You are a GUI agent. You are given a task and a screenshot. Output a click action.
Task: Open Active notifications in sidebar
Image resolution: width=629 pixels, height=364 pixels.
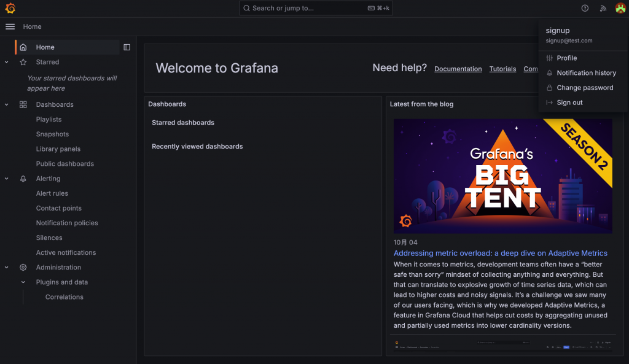[x=66, y=253]
